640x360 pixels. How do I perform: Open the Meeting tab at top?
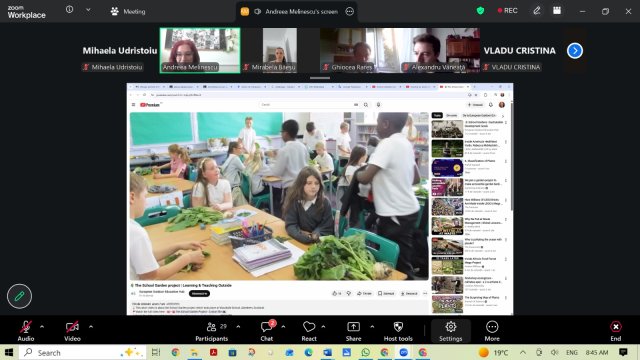click(128, 11)
